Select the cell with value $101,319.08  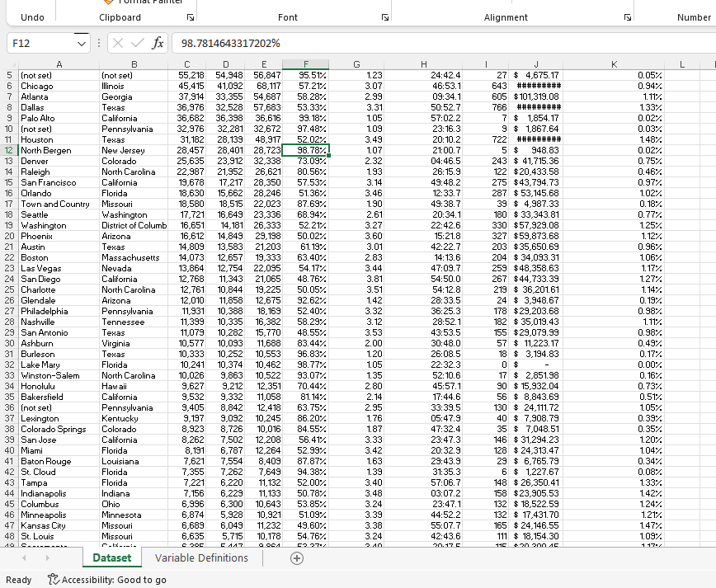tap(536, 96)
